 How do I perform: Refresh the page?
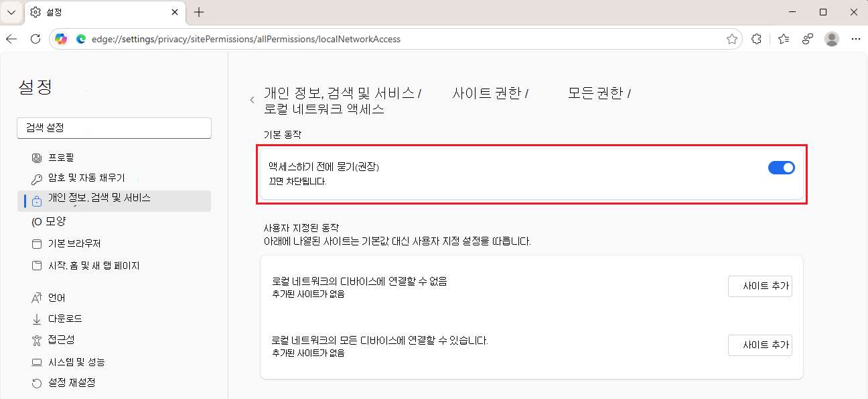[x=35, y=39]
